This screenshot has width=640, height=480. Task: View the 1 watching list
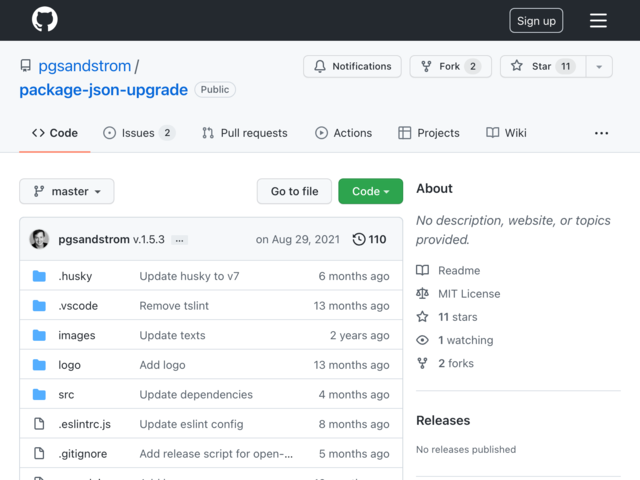(x=466, y=340)
